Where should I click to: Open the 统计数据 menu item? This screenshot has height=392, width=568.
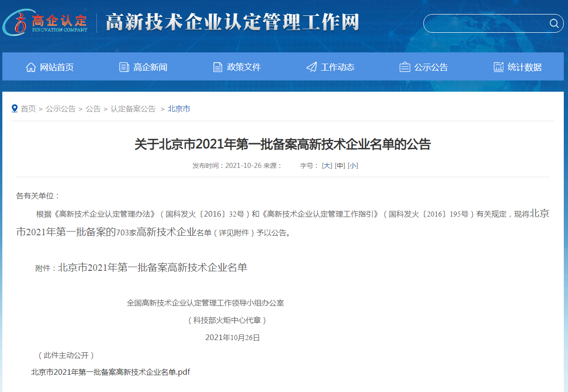524,67
